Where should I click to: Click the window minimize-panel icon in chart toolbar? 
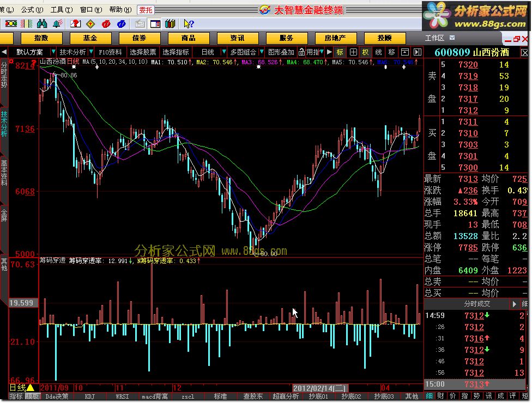[405, 52]
